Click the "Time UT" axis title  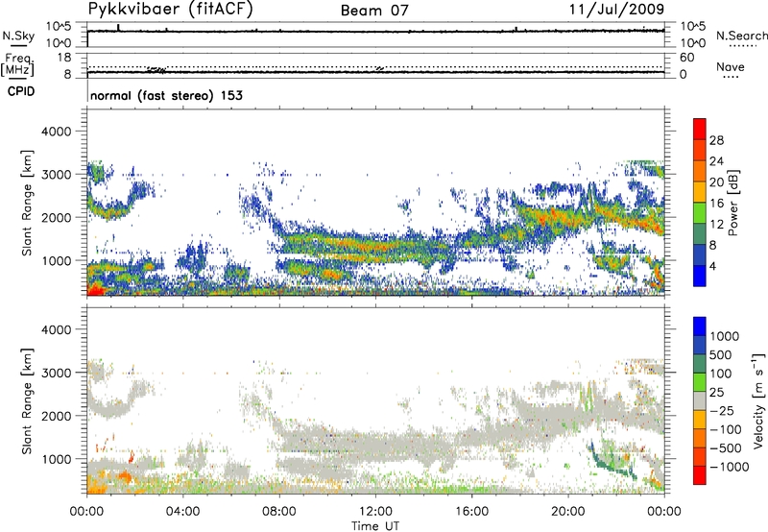pyautogui.click(x=375, y=526)
